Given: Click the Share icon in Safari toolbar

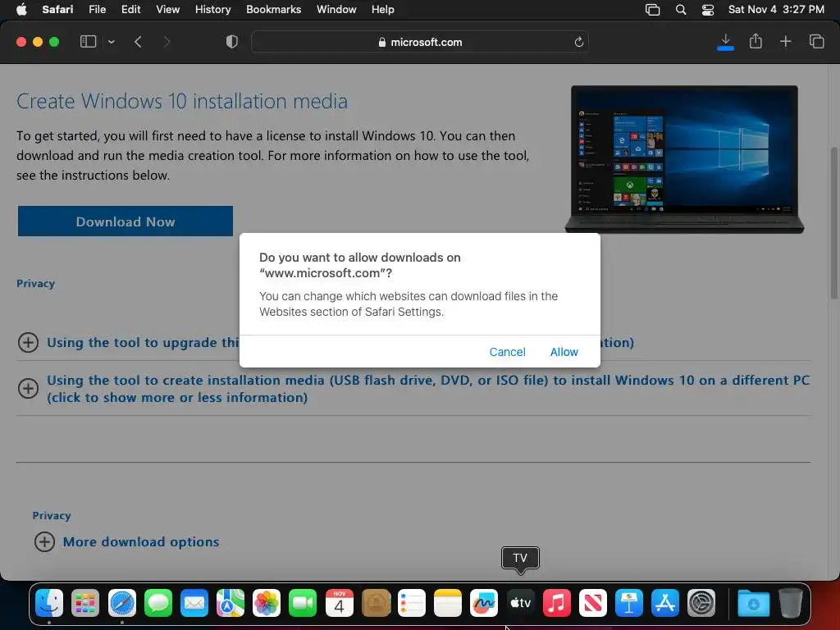Looking at the screenshot, I should [756, 41].
